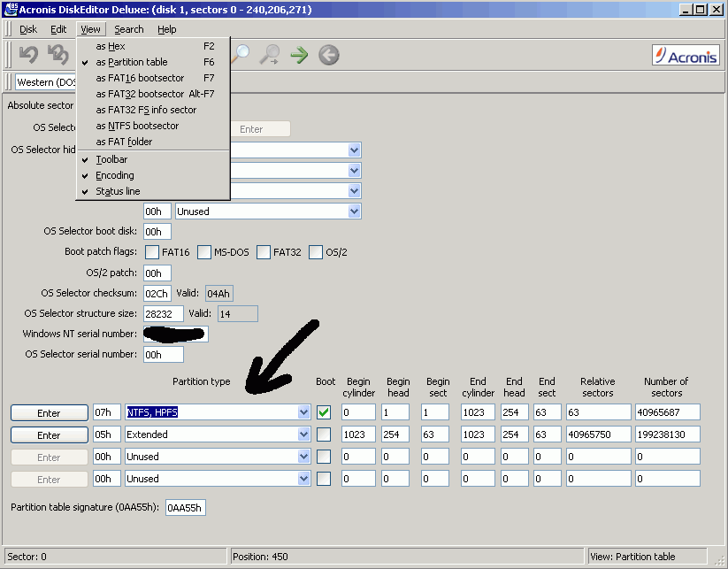The height and width of the screenshot is (569, 728).
Task: Click the DiskEditor app icon in title bar
Action: point(11,9)
